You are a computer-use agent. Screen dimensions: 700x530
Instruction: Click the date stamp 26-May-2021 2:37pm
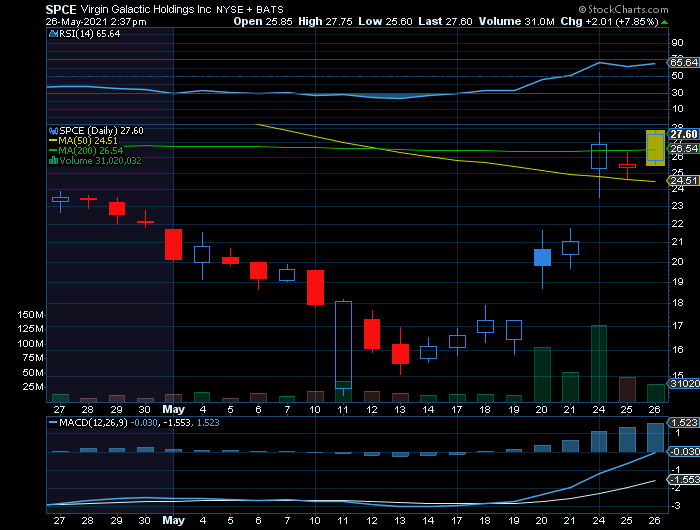click(x=96, y=21)
